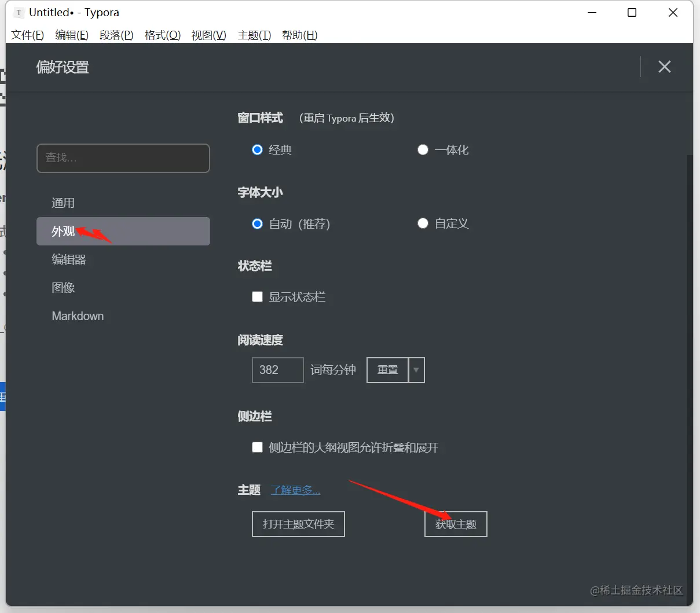Open the 外观 settings tab
This screenshot has height=613, width=700.
[123, 231]
